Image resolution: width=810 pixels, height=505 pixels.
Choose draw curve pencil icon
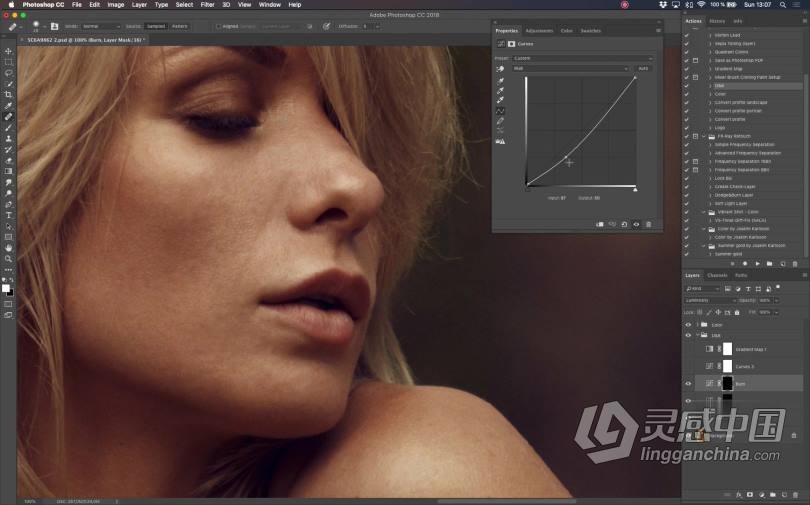[500, 121]
